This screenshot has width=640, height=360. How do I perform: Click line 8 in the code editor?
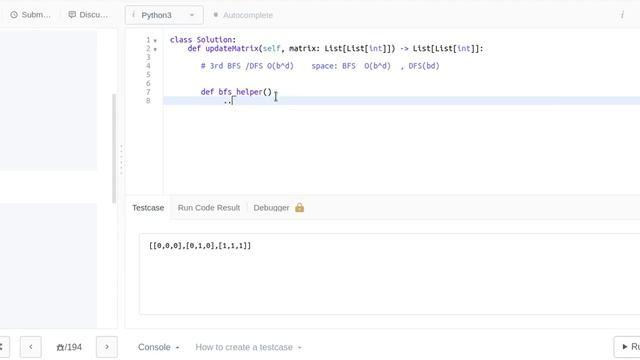402,101
